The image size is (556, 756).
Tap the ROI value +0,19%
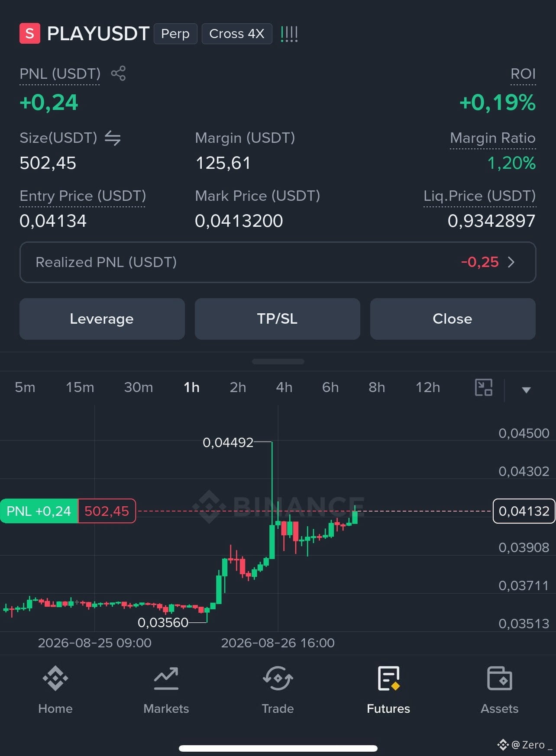[498, 103]
